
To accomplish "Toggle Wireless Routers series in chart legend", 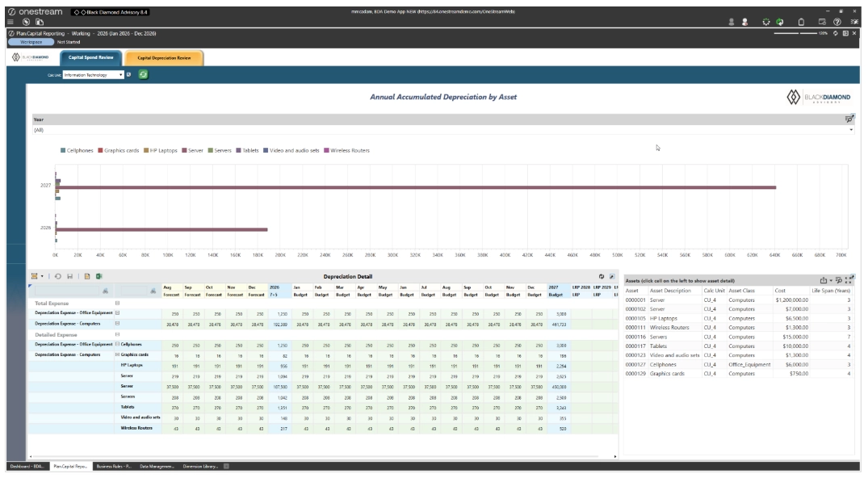I will tap(346, 151).
